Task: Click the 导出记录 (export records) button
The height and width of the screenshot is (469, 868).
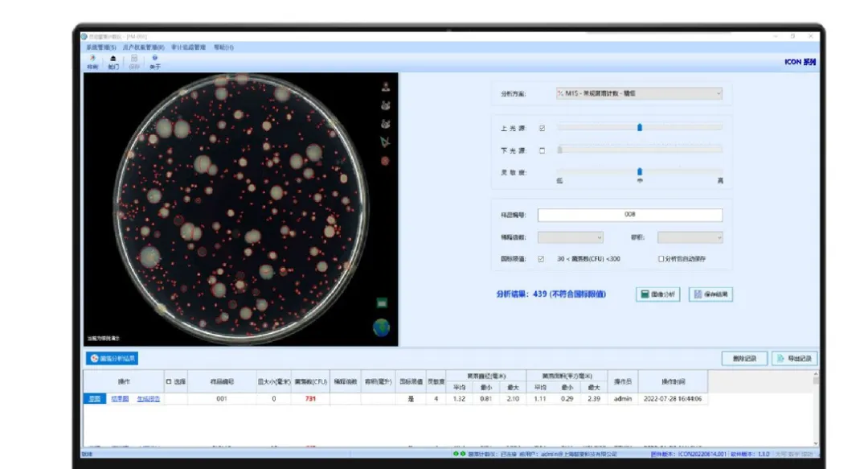Action: 795,358
